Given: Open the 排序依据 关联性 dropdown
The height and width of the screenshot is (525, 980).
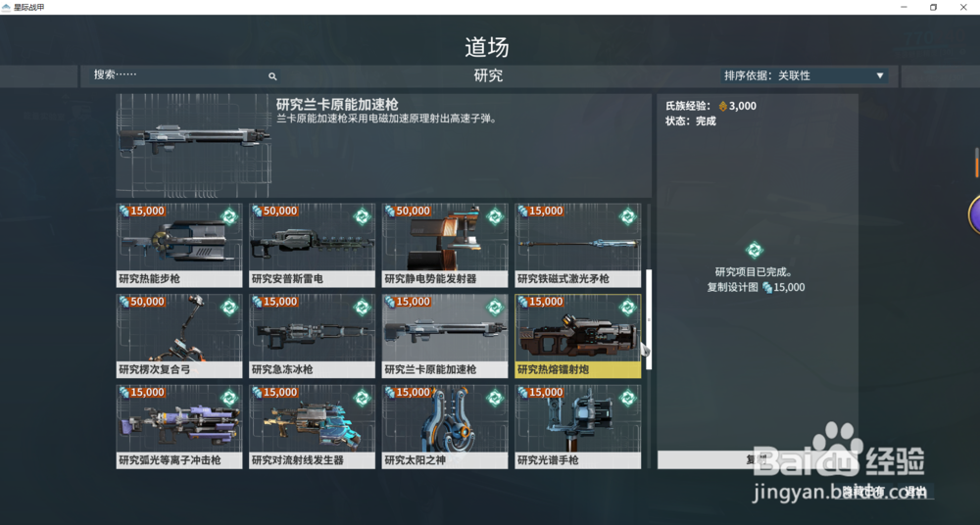Looking at the screenshot, I should pos(804,75).
